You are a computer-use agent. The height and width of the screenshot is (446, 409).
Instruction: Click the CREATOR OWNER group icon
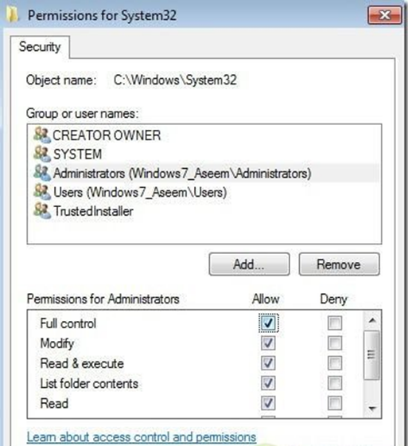[x=42, y=135]
